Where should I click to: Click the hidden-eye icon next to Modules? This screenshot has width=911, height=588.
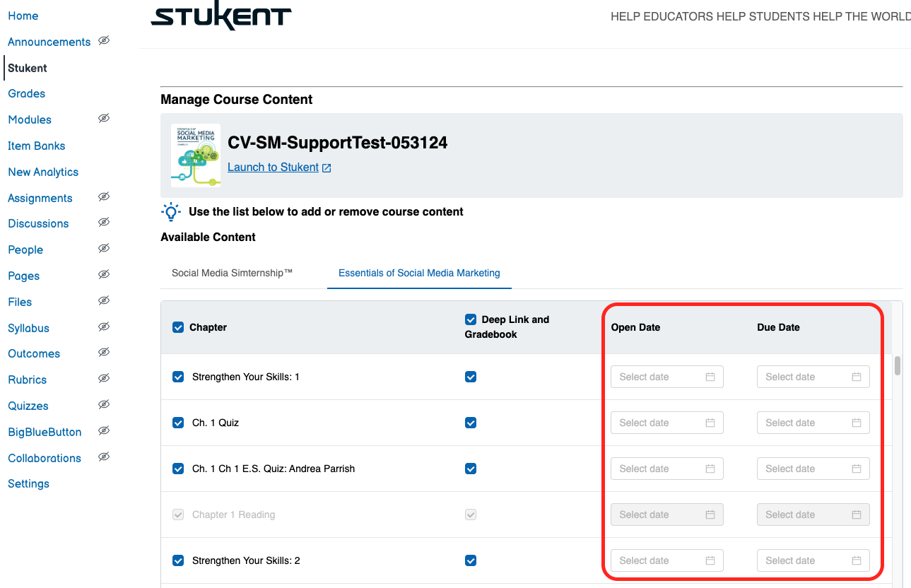point(104,119)
